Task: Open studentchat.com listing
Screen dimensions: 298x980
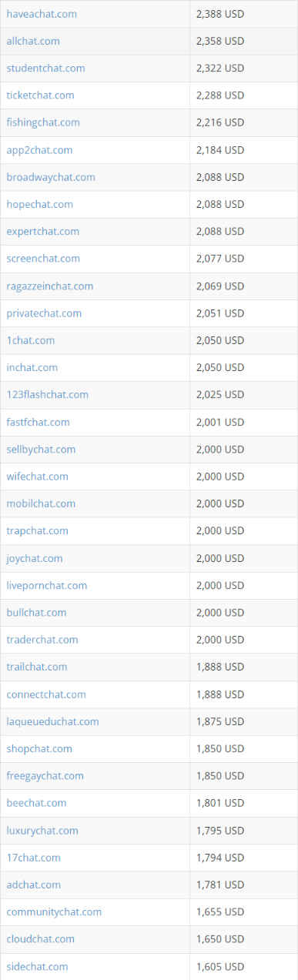Action: pos(45,69)
